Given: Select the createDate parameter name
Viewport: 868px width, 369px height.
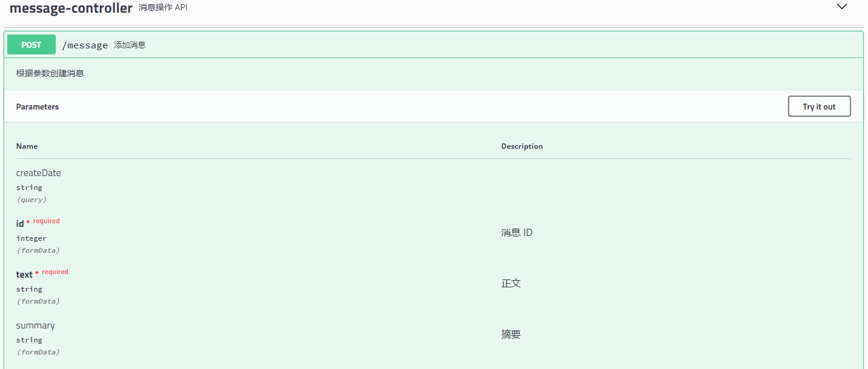Looking at the screenshot, I should tap(38, 173).
